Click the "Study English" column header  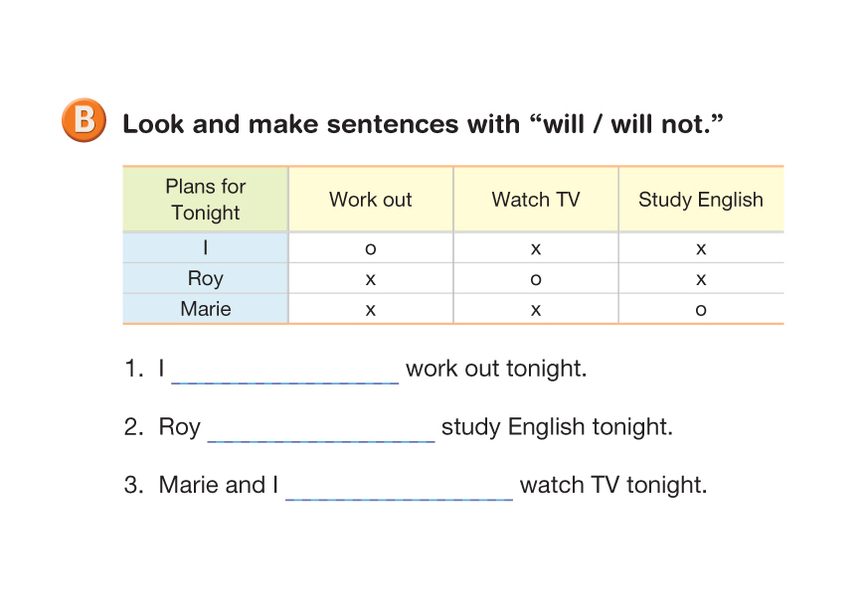[x=700, y=200]
